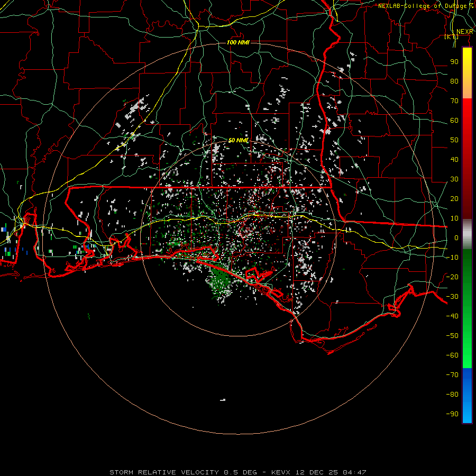Click the [KT] units label above the scale
Viewport: 476px width, 476px height.
pyautogui.click(x=452, y=36)
